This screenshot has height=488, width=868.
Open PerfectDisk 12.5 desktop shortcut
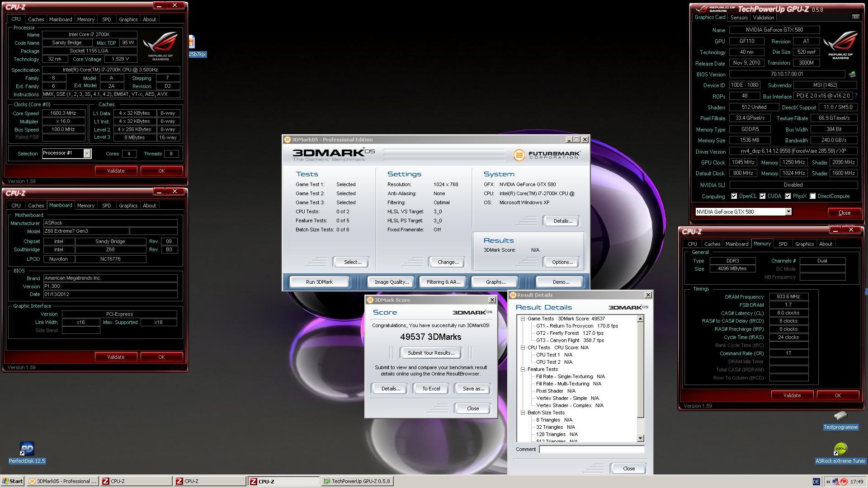27,452
